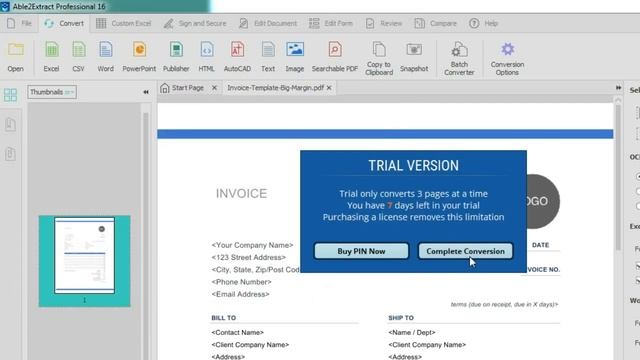
Task: Switch to Sign and Secure tab
Action: click(195, 23)
